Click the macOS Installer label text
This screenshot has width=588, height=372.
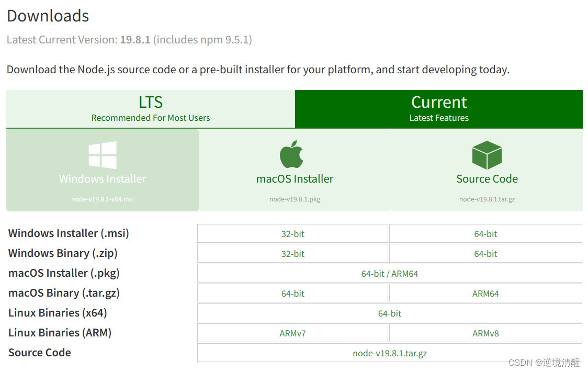click(x=295, y=179)
